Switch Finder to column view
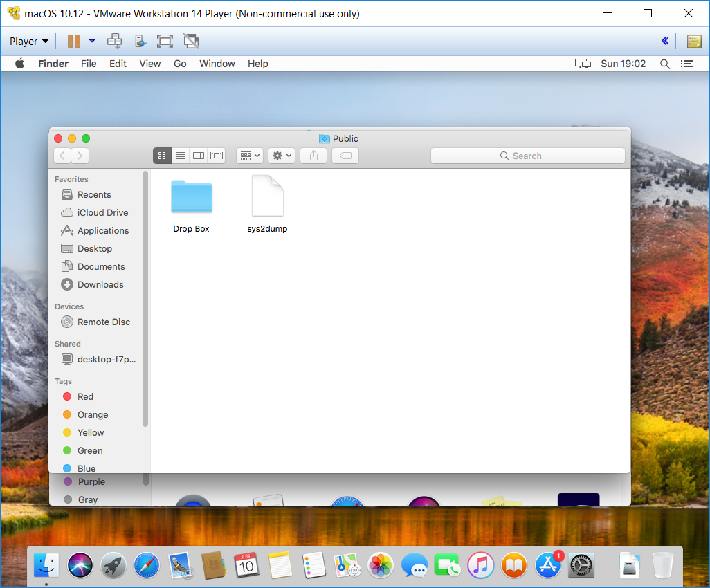 tap(199, 156)
